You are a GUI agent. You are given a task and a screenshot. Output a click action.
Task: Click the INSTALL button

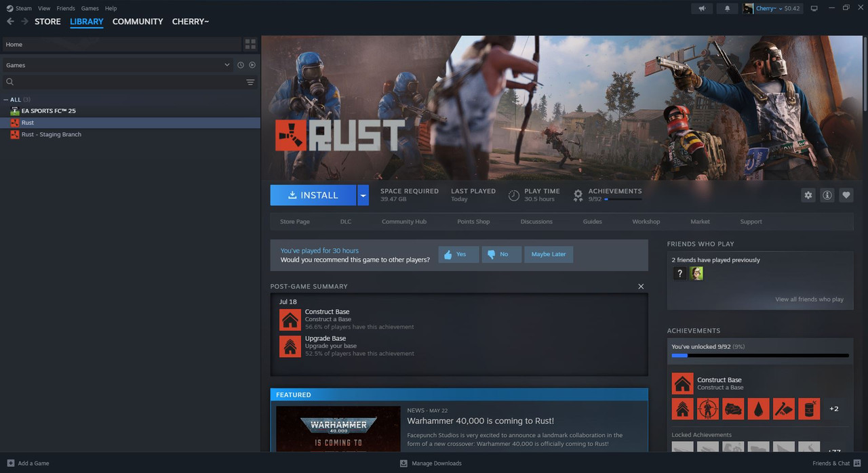313,195
